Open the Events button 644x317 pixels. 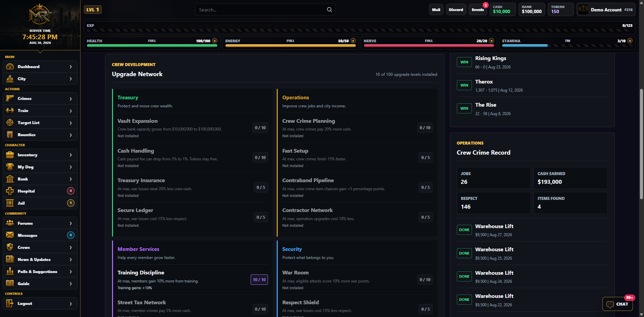(478, 10)
